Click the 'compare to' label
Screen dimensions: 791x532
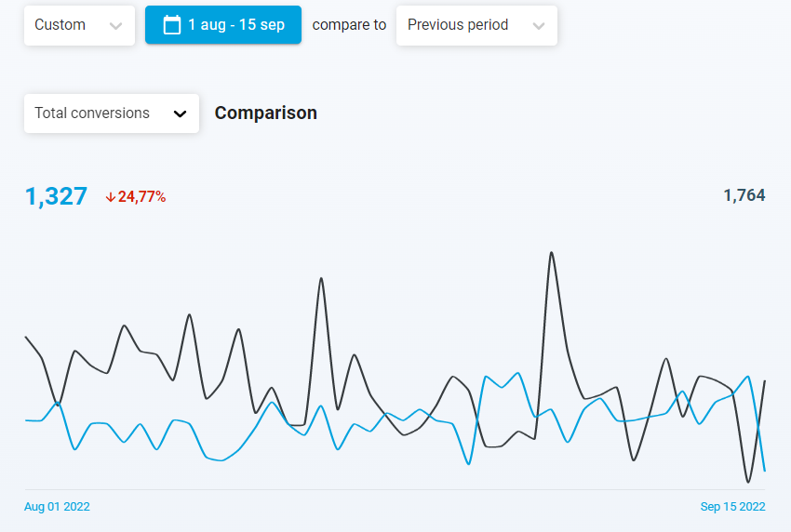(349, 25)
